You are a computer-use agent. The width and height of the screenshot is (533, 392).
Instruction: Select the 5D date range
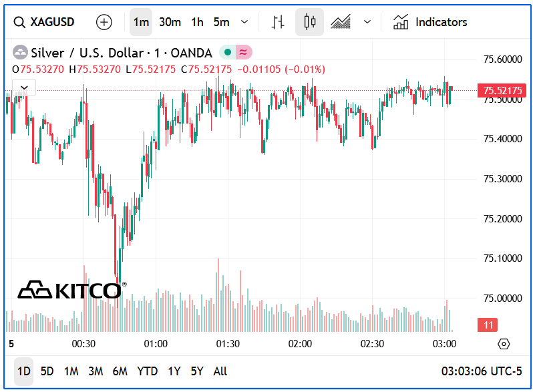point(47,371)
